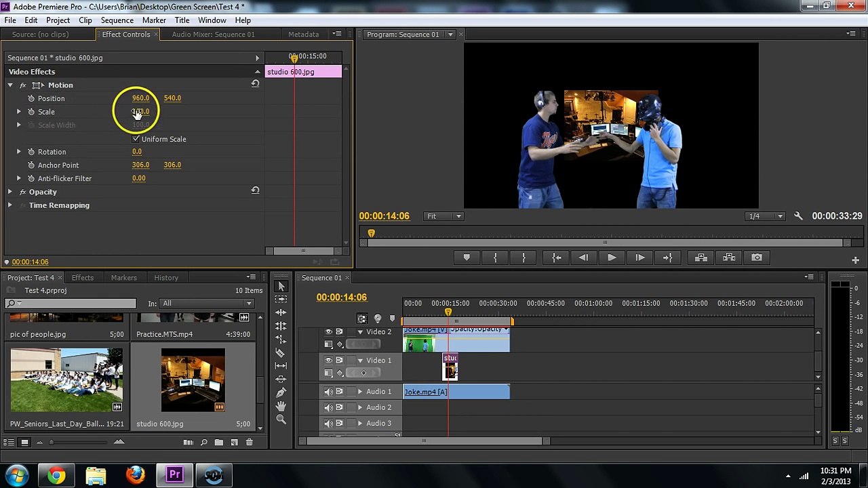The height and width of the screenshot is (488, 868).
Task: Reset the Motion effect parameters
Action: point(255,84)
